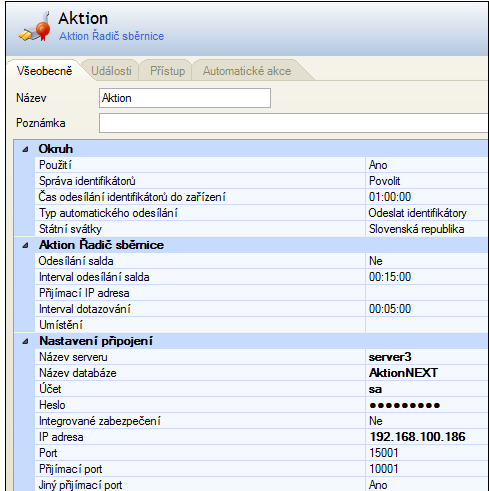The height and width of the screenshot is (491, 489).
Task: Click the Aktion controller header icon
Action: click(35, 26)
